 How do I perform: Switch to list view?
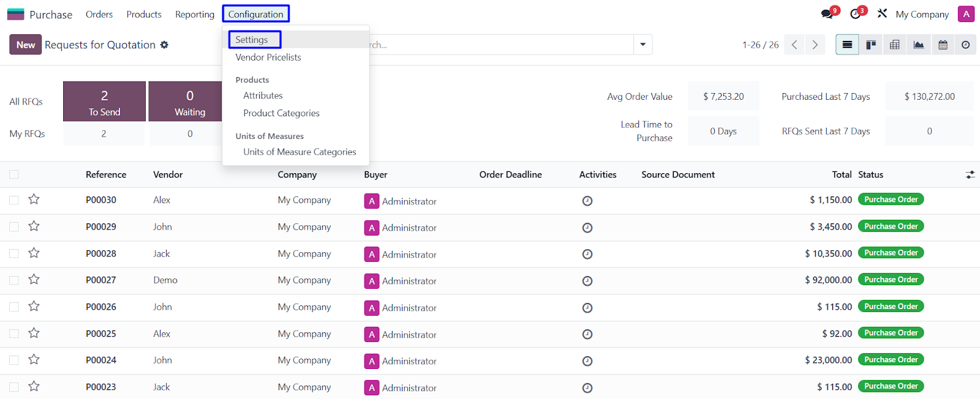[847, 45]
